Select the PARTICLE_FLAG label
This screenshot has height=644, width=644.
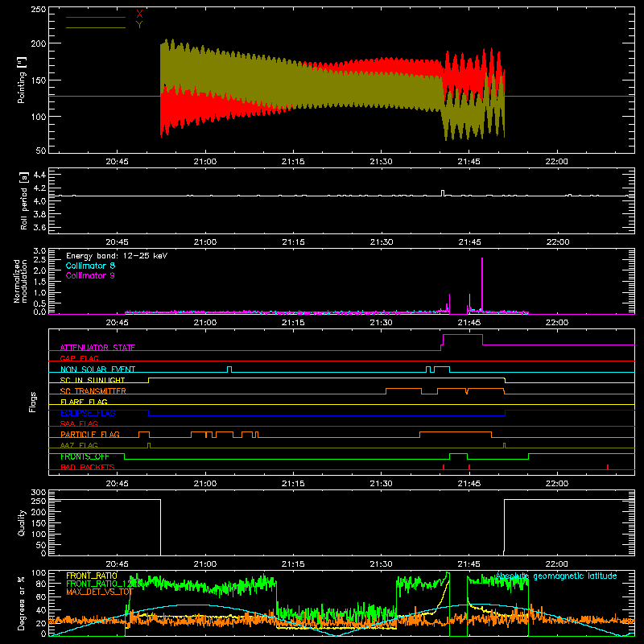pos(90,434)
